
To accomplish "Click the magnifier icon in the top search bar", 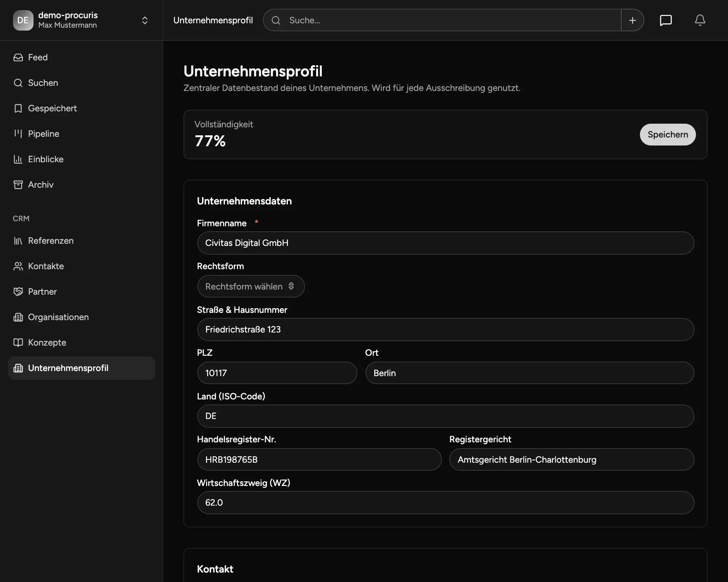I will click(x=276, y=20).
